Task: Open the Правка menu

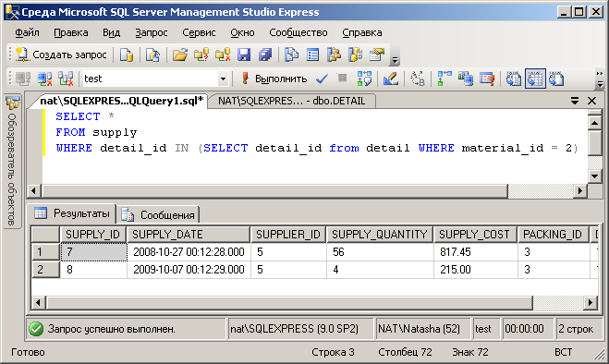Action: tap(71, 32)
